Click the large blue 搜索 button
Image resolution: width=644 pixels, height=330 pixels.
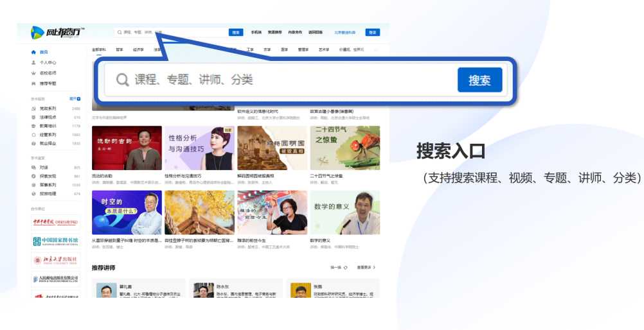[x=479, y=80]
